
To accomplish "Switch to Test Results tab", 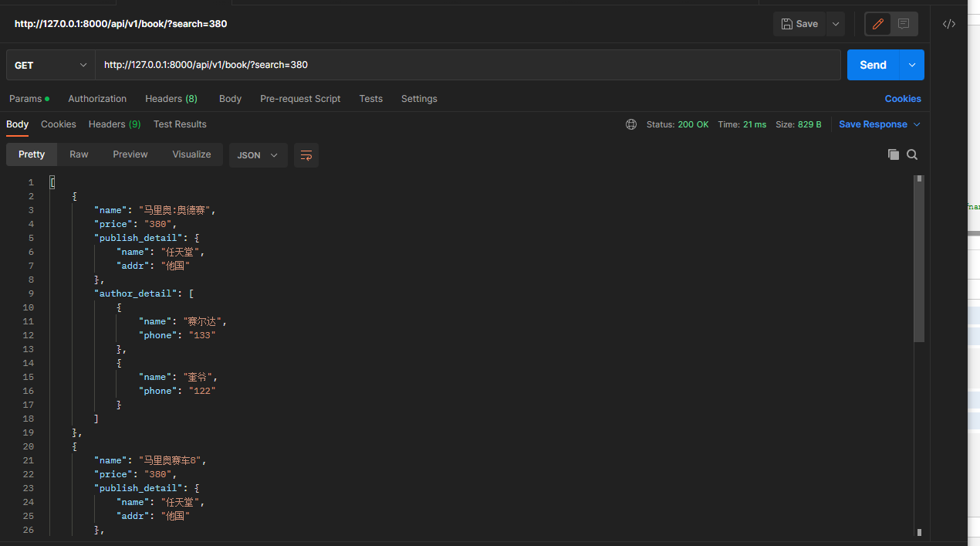I will click(x=180, y=124).
